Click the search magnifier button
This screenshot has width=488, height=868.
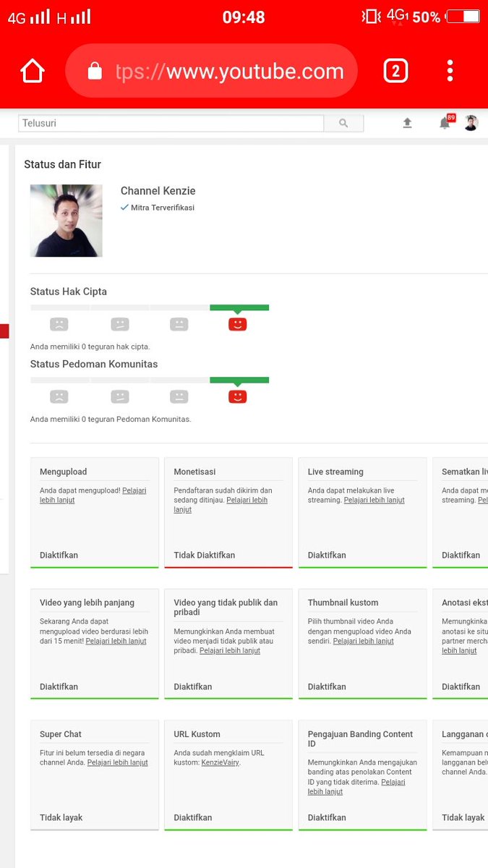[x=343, y=124]
